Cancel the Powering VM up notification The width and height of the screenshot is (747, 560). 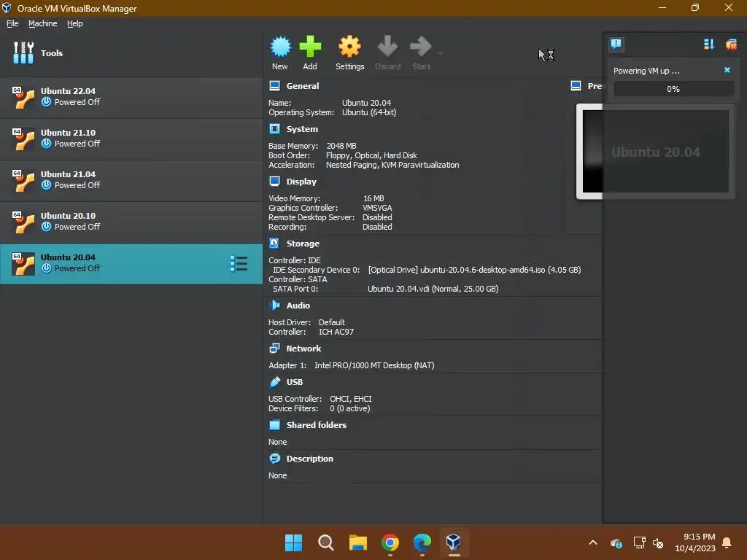click(x=727, y=70)
